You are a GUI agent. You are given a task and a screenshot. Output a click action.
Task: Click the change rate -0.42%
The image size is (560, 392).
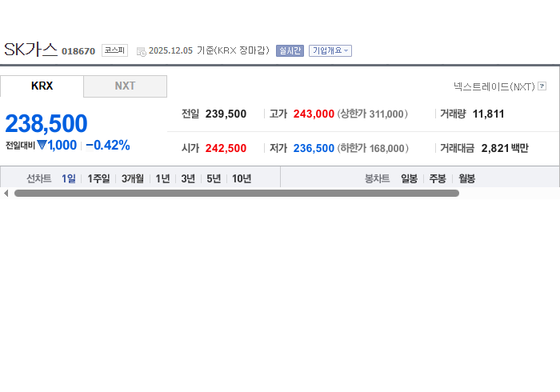click(x=107, y=145)
